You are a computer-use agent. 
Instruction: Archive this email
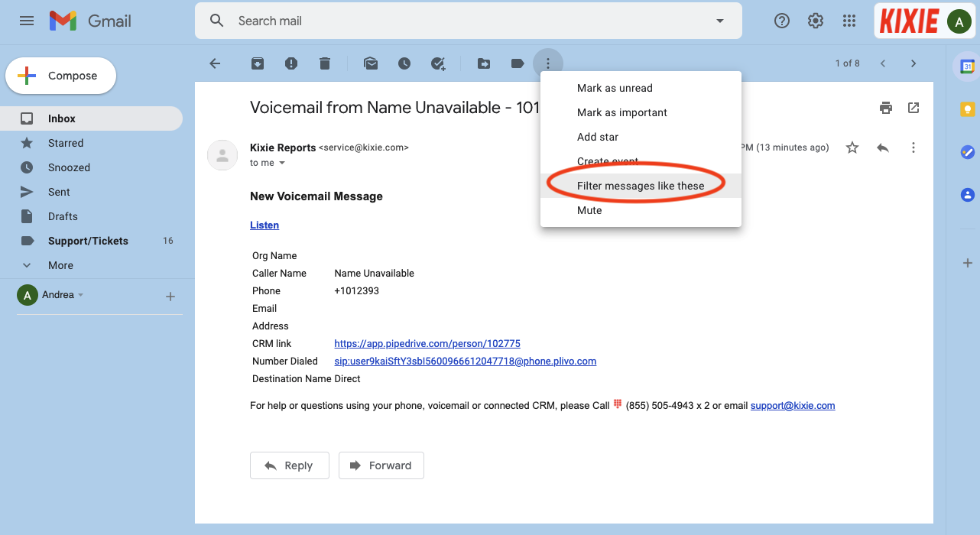(258, 63)
